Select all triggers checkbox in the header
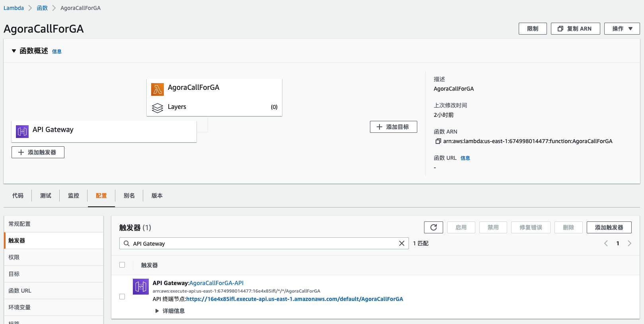Image resolution: width=644 pixels, height=324 pixels. click(122, 265)
